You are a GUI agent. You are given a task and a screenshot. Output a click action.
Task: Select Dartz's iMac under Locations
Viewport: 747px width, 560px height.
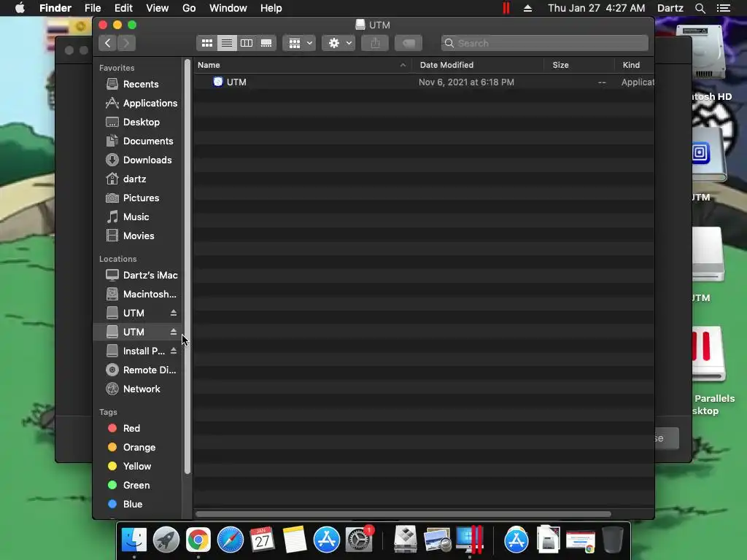click(x=136, y=275)
